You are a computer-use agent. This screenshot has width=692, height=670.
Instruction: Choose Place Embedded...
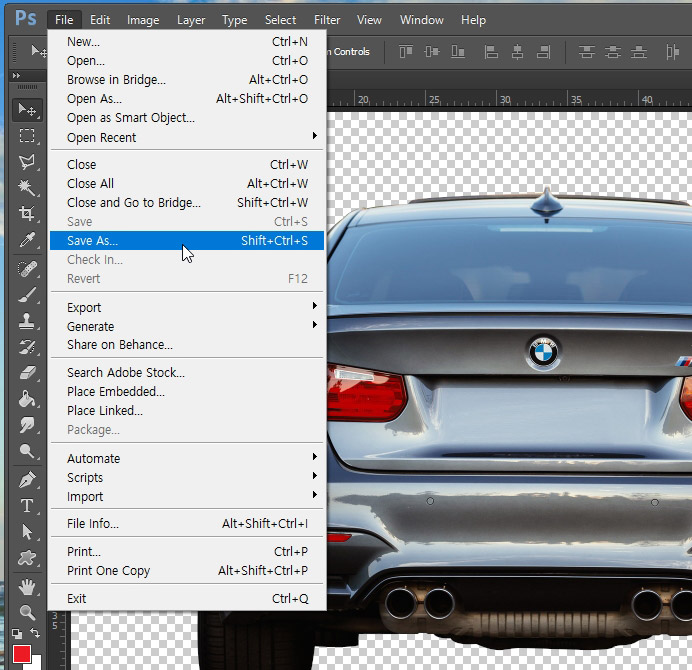(187, 391)
